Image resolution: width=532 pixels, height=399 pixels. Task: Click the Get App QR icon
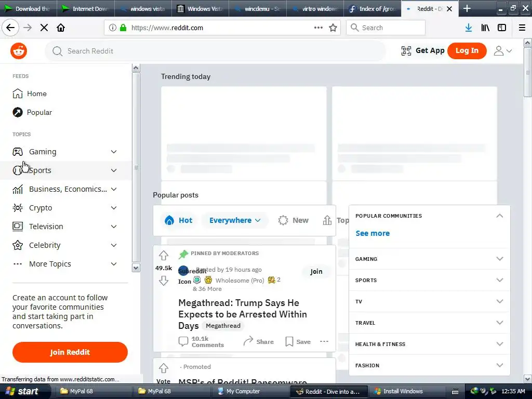click(x=406, y=51)
